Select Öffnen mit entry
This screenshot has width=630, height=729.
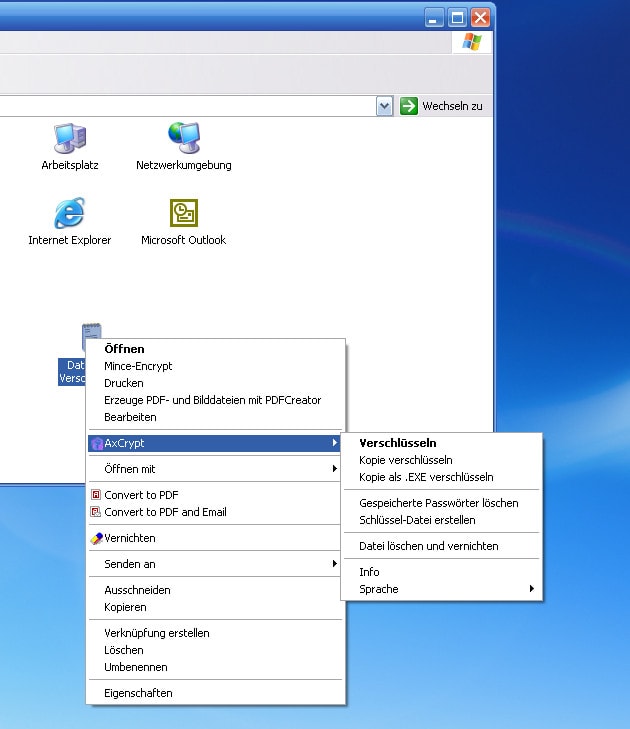214,469
